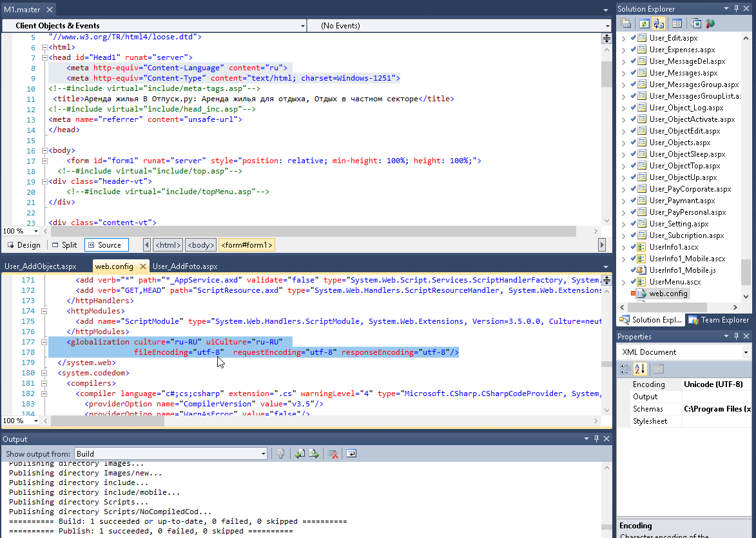Pin the Solution Explorer panel
This screenshot has width=756, height=538.
click(x=736, y=8)
